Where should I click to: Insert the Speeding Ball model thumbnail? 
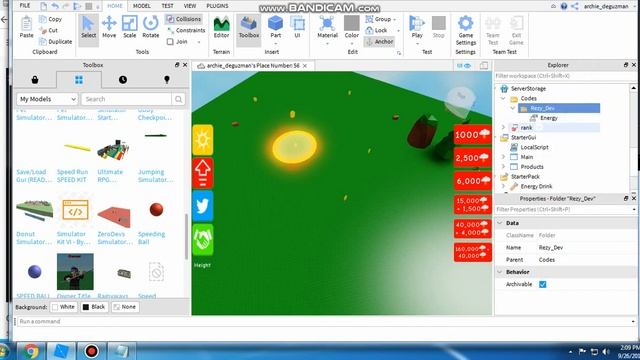tap(156, 210)
